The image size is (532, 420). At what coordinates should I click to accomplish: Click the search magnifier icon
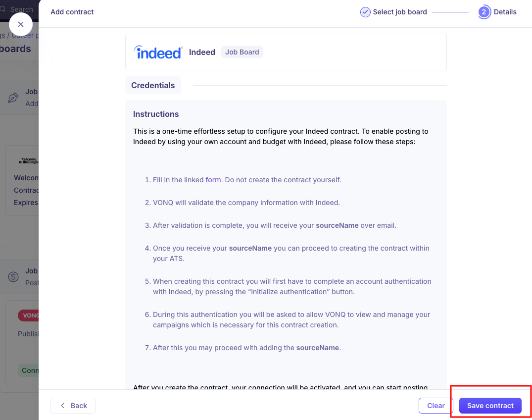3,9
